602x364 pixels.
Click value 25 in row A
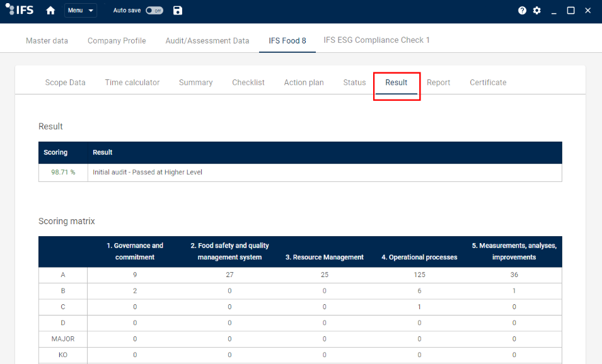pyautogui.click(x=325, y=275)
